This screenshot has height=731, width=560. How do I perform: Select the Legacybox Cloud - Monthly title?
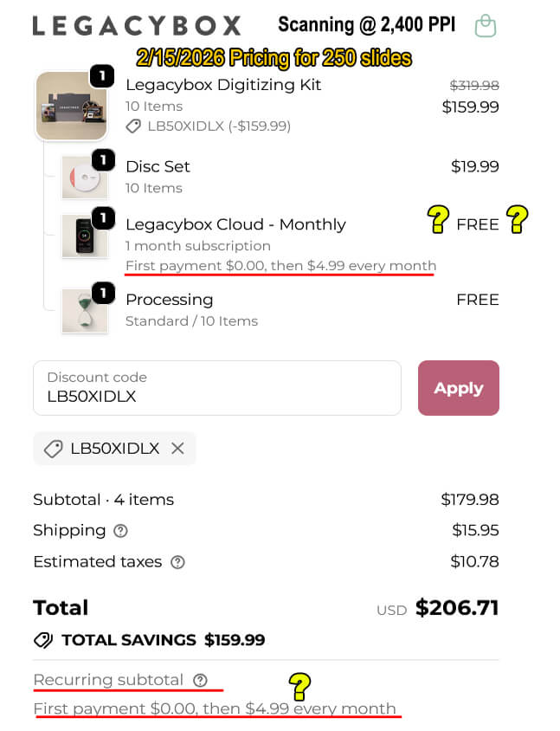[x=235, y=223]
